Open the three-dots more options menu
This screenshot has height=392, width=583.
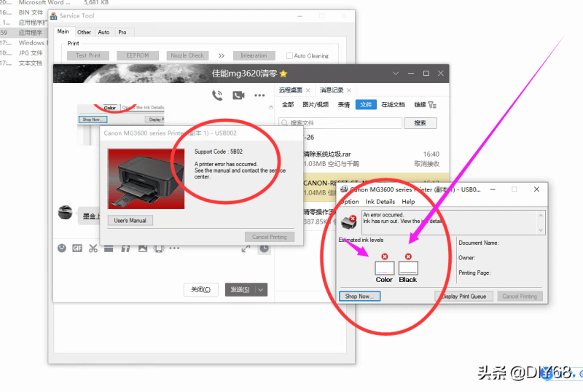[x=259, y=95]
